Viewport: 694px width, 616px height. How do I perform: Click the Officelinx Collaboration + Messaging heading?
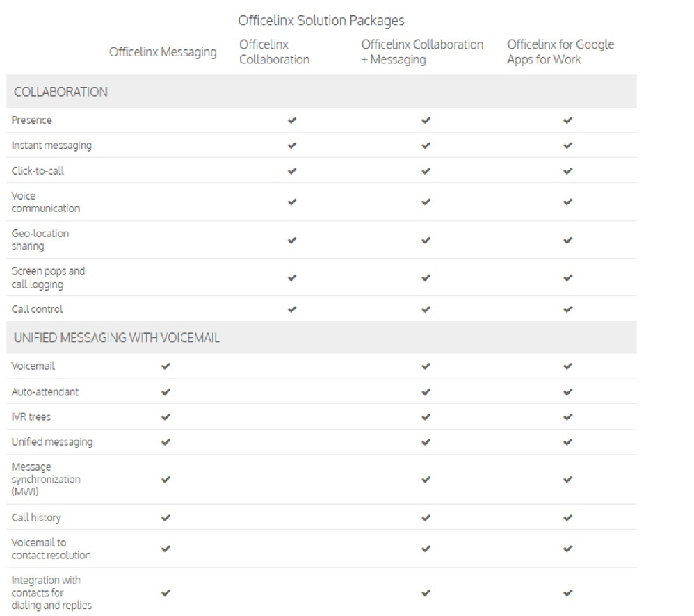coord(422,51)
